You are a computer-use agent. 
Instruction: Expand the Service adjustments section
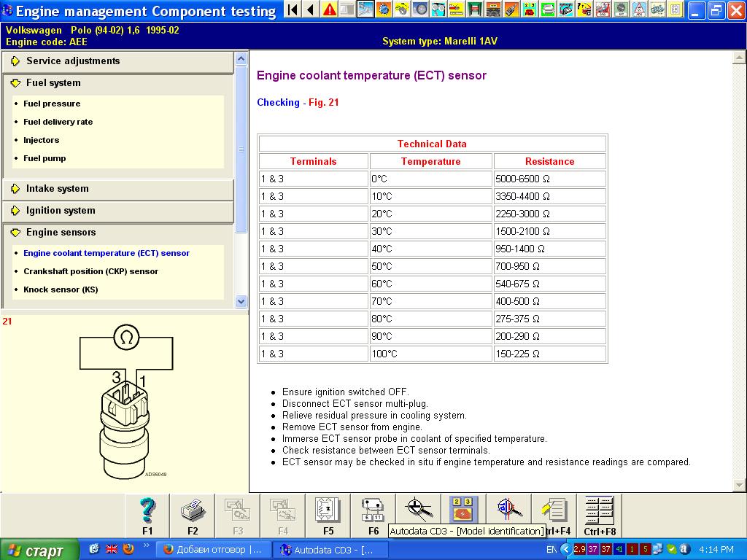pos(73,61)
